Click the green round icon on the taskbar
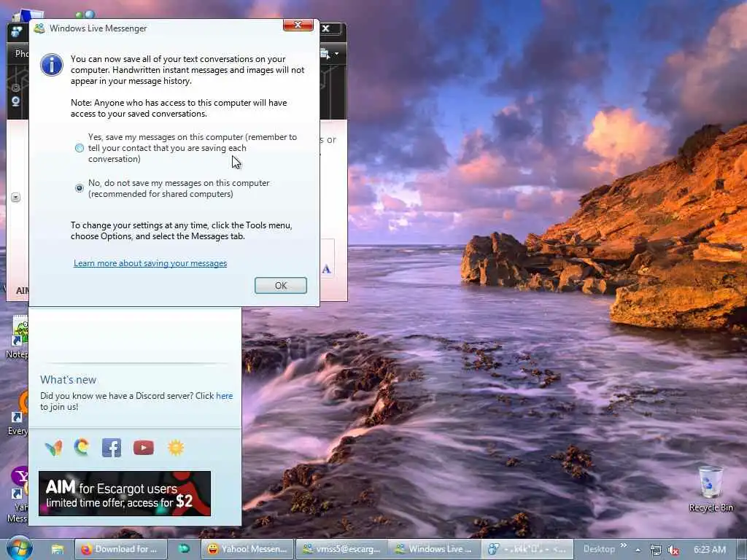This screenshot has height=560, width=747. [x=184, y=549]
